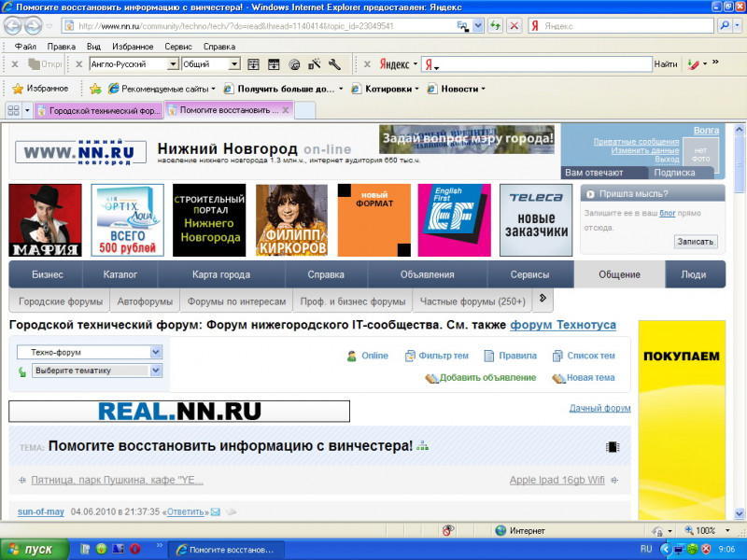This screenshot has width=747, height=560.
Task: Expand the Котировки favorites dropdown
Action: click(x=416, y=89)
